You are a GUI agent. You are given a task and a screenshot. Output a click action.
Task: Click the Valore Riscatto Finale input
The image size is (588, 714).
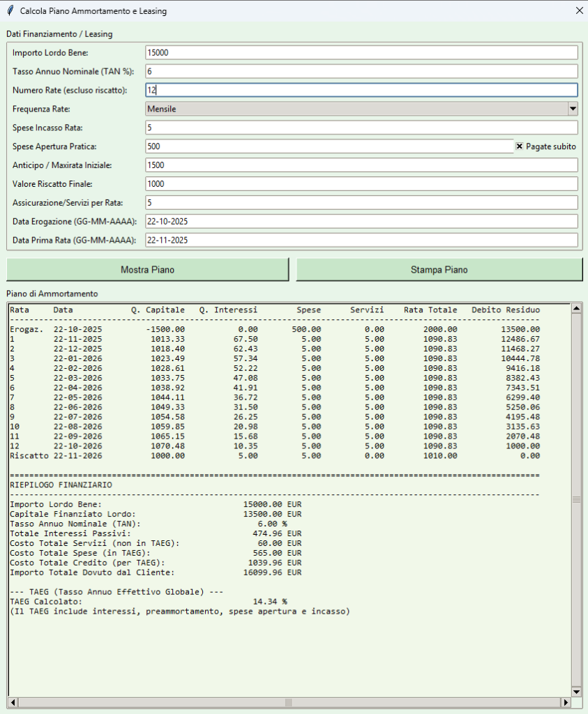(x=361, y=184)
